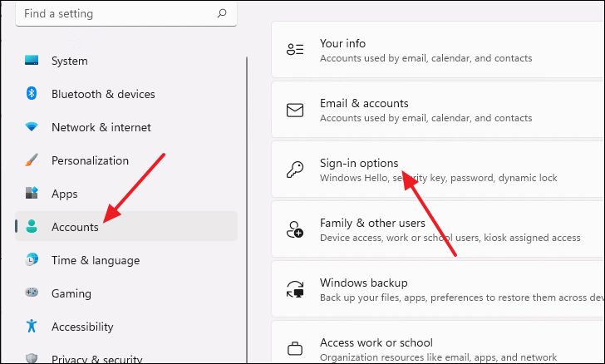Click 'Back up your files, apps' description
The image size is (605, 364).
coord(462,298)
